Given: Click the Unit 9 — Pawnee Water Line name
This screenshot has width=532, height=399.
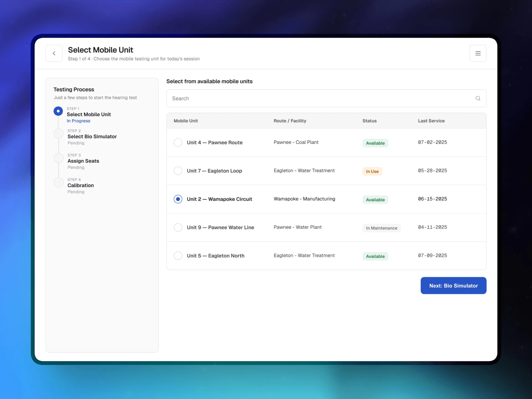Looking at the screenshot, I should pos(221,227).
